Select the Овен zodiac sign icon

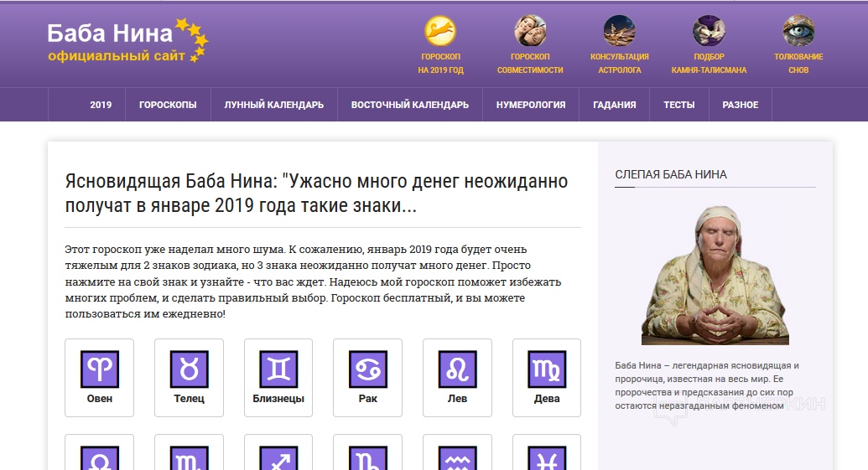click(100, 369)
